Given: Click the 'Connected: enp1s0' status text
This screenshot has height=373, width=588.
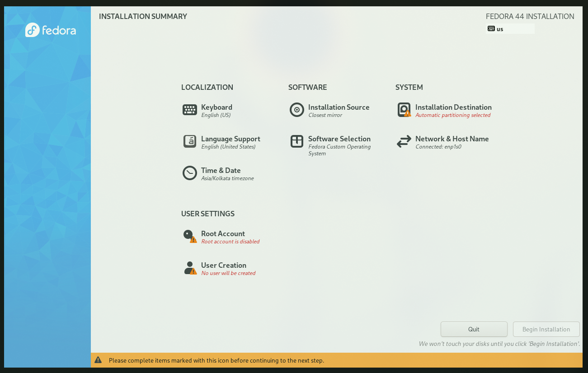Looking at the screenshot, I should 438,147.
